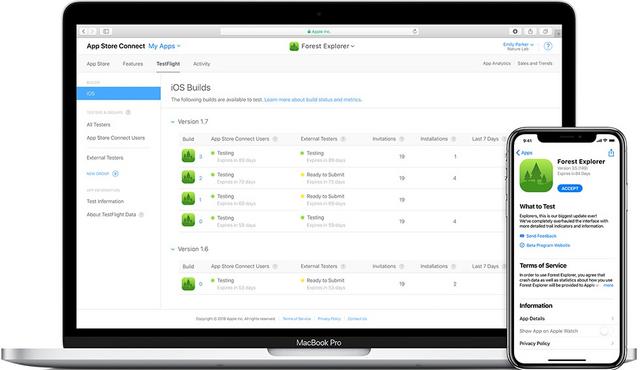Show all tabs in Safari

point(545,31)
